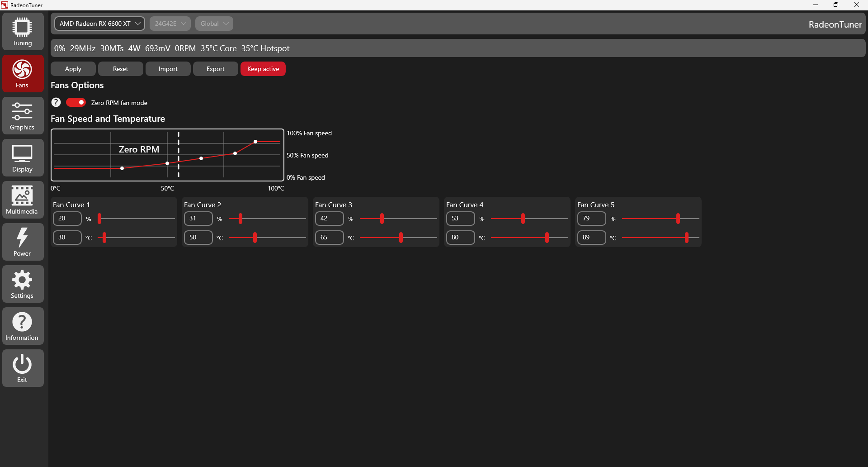Click Fan Curve 3 temperature slider
Screen dimensions: 868x467
click(x=399, y=238)
